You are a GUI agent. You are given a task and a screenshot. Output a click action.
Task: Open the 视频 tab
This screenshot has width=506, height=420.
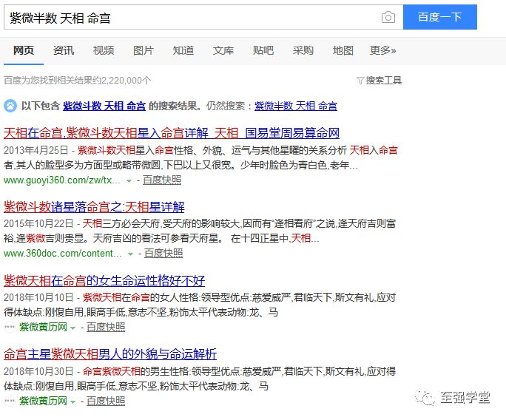pos(104,50)
